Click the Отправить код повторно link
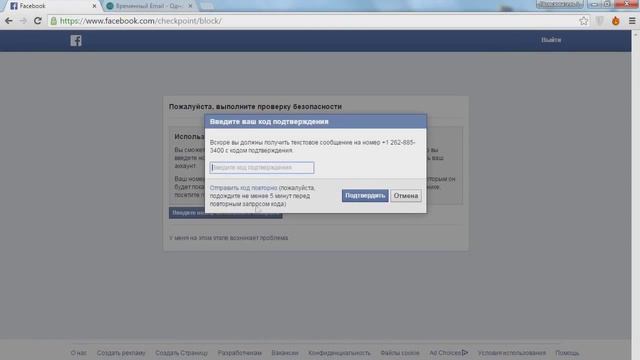Viewport: 640px width, 360px height. coord(243,188)
